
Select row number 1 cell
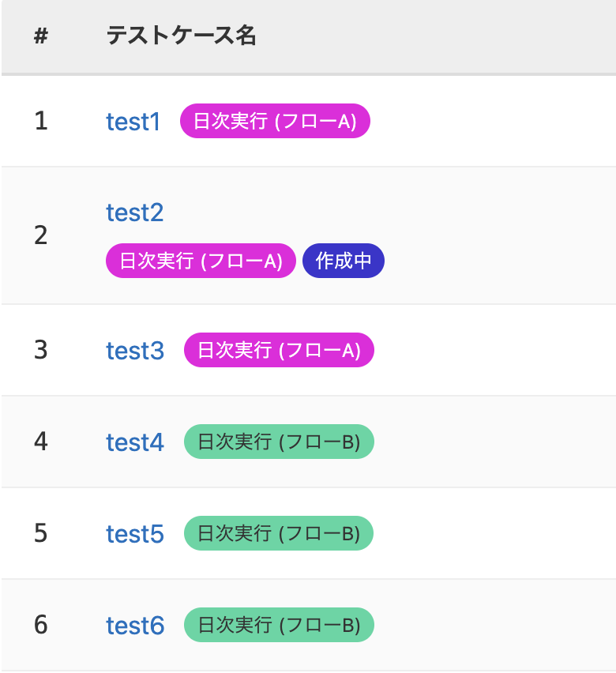(41, 121)
